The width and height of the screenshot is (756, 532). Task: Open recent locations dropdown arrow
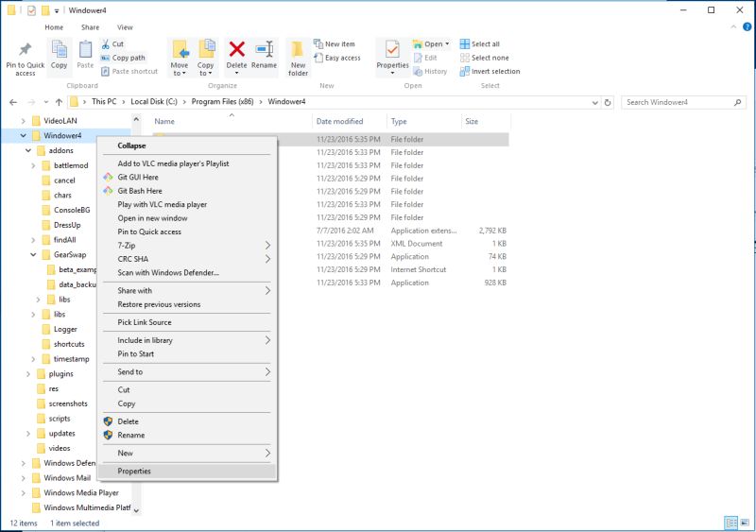click(45, 102)
